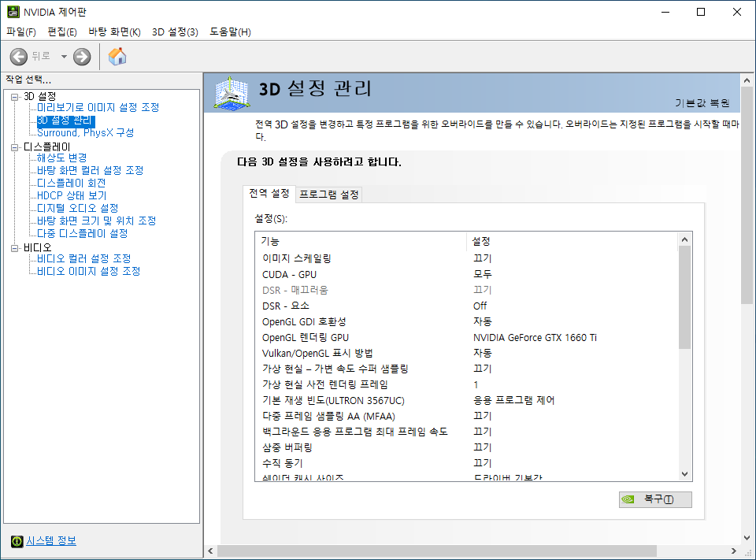Click the settings list scroll down arrow
Screen dimensions: 756x560
click(684, 474)
